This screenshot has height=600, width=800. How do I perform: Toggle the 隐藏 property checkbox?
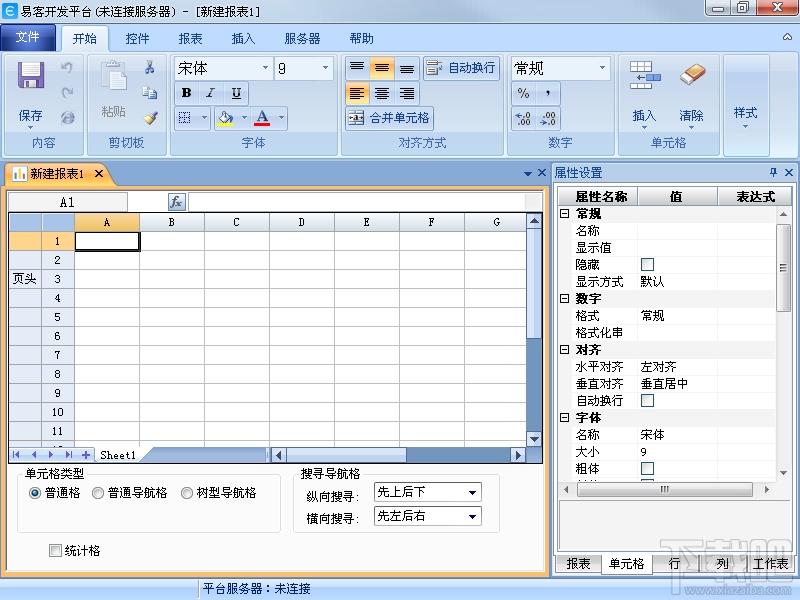coord(647,264)
